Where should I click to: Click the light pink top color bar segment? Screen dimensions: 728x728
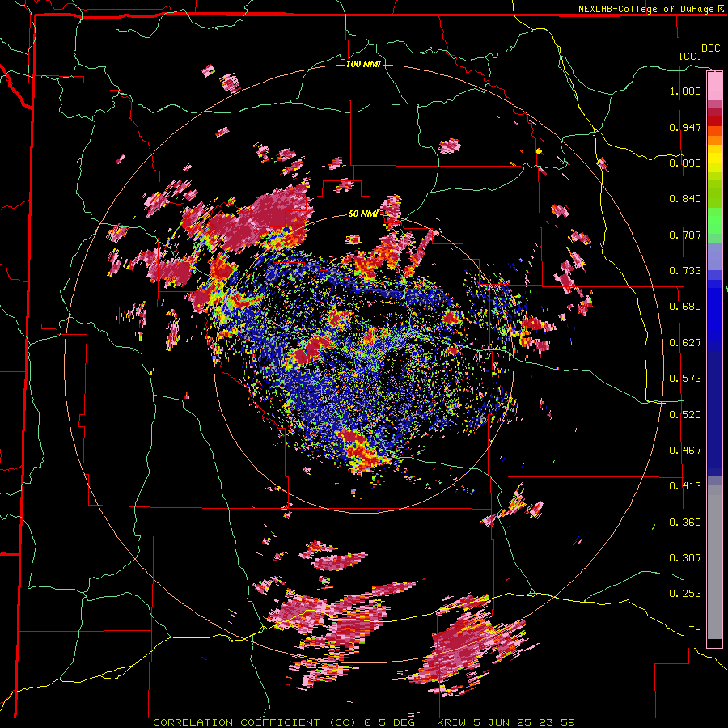(x=714, y=86)
